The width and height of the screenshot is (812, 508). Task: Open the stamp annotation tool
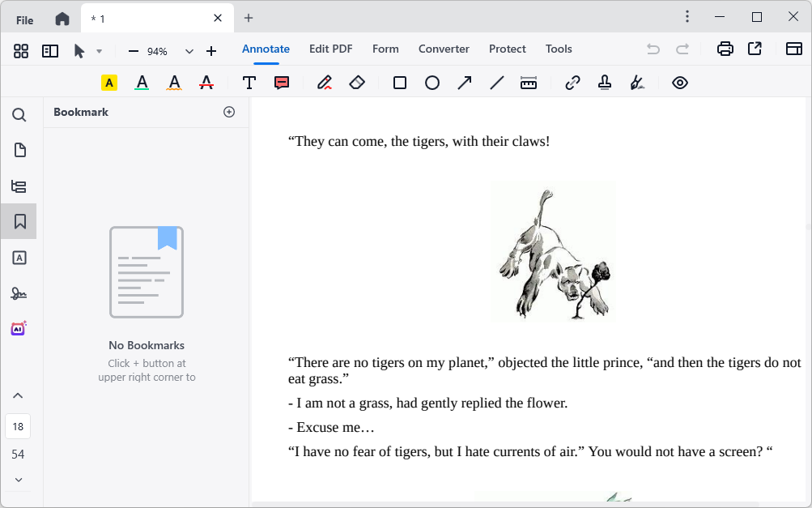(x=605, y=83)
